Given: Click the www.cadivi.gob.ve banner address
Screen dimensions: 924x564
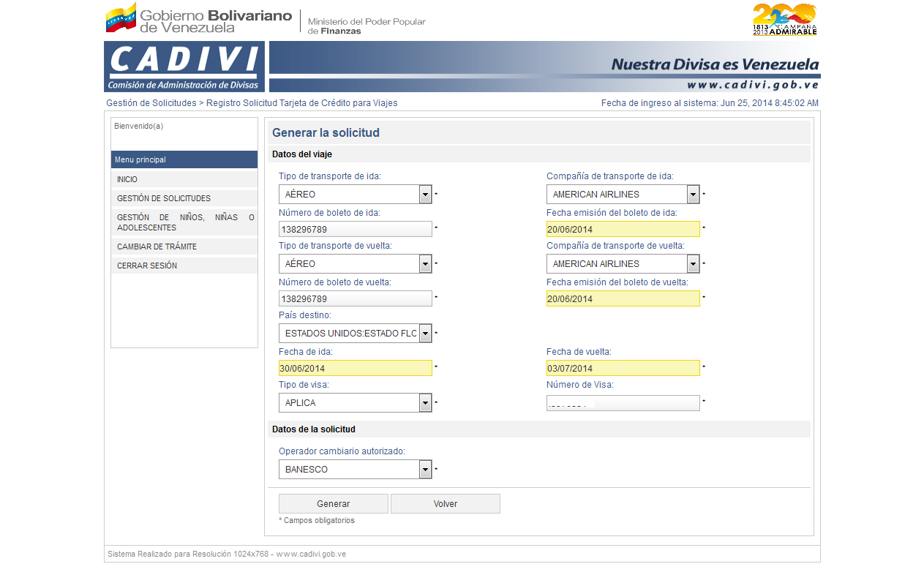Looking at the screenshot, I should (753, 85).
